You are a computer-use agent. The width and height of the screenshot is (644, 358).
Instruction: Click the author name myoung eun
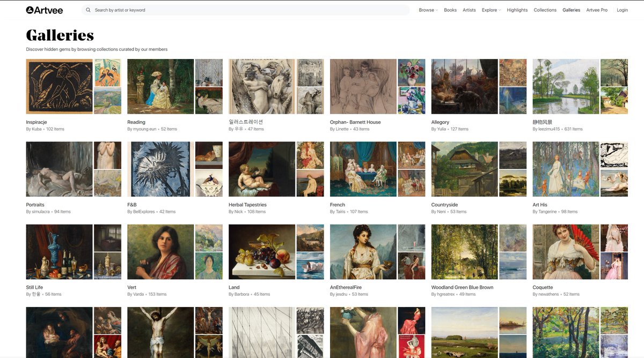tap(145, 129)
